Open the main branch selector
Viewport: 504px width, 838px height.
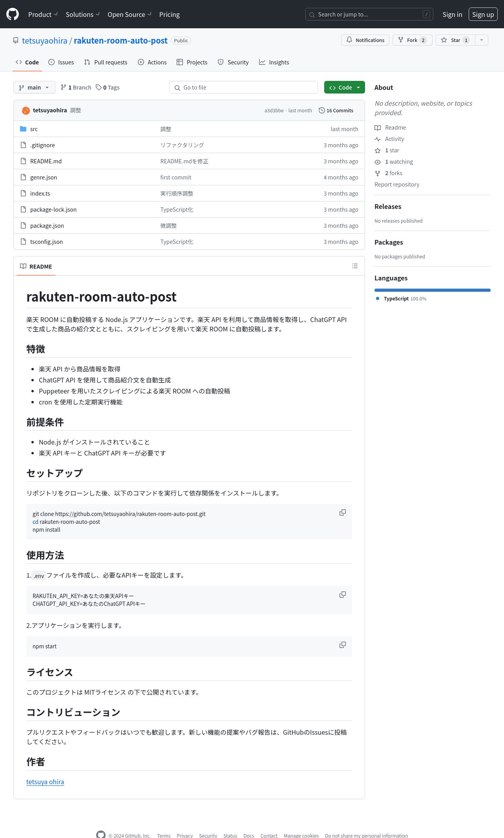34,87
